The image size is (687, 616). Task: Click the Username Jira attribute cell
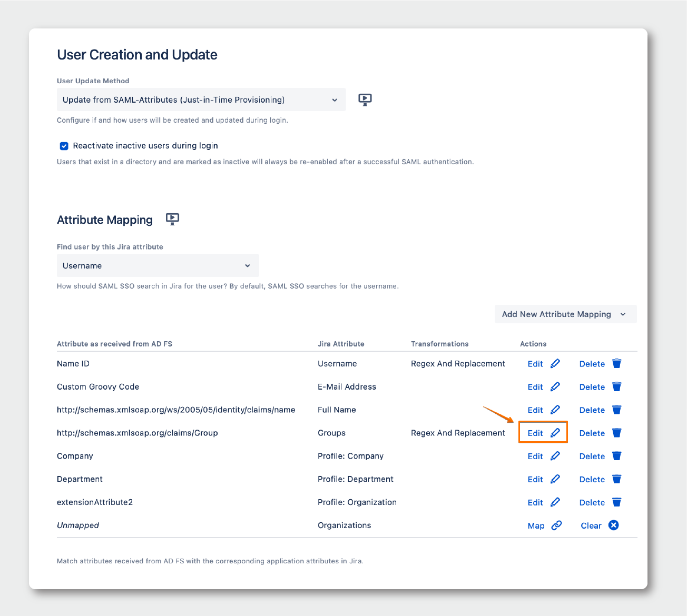pos(337,364)
